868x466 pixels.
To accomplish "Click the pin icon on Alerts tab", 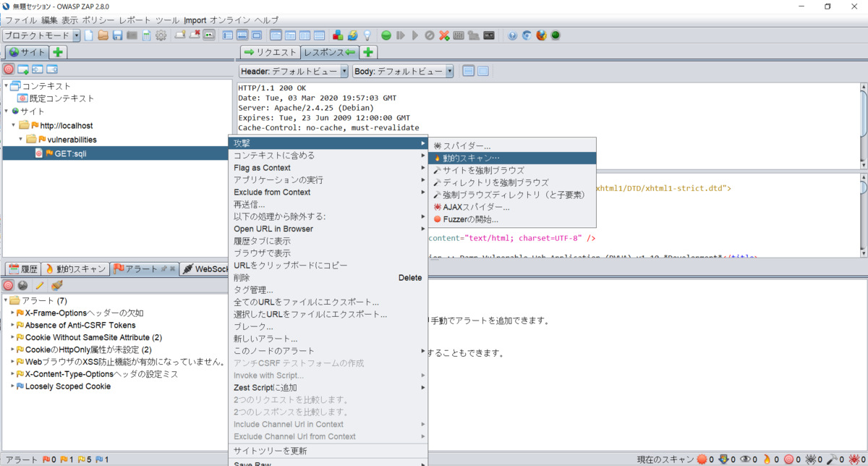I will (x=164, y=268).
